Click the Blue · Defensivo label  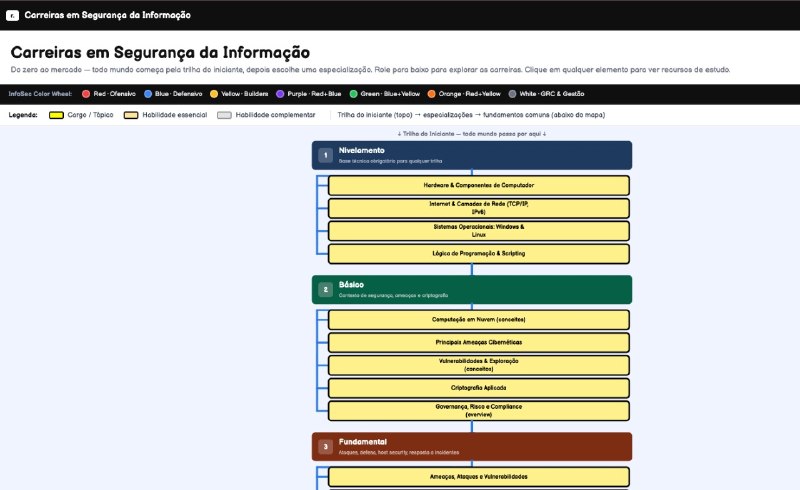(179, 94)
